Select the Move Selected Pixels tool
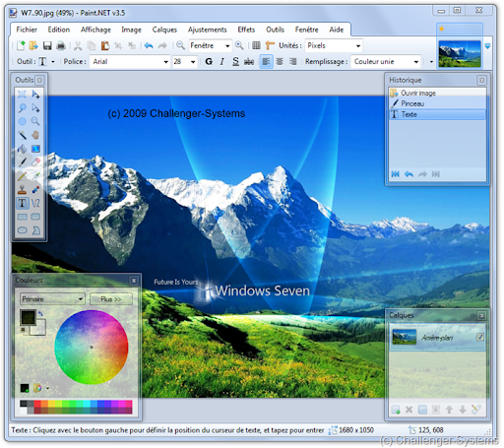This screenshot has height=448, width=504. pyautogui.click(x=35, y=95)
